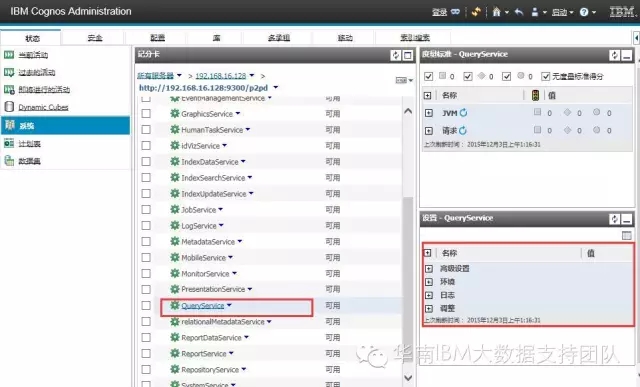
Task: Open the QueryService link
Action: (x=202, y=305)
